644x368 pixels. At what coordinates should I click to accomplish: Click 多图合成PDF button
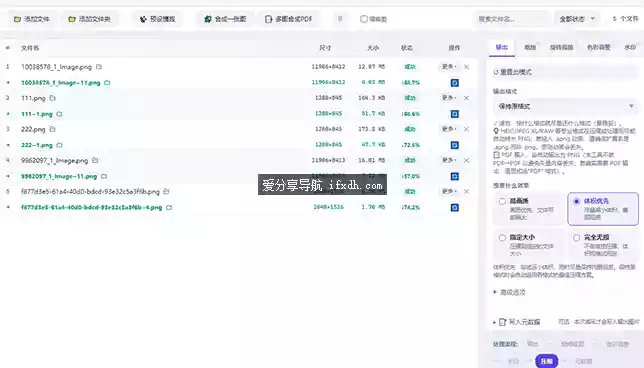[289, 19]
